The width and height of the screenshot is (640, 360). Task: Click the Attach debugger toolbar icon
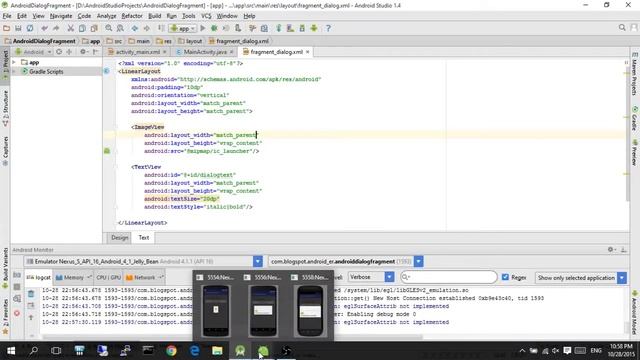point(238,28)
